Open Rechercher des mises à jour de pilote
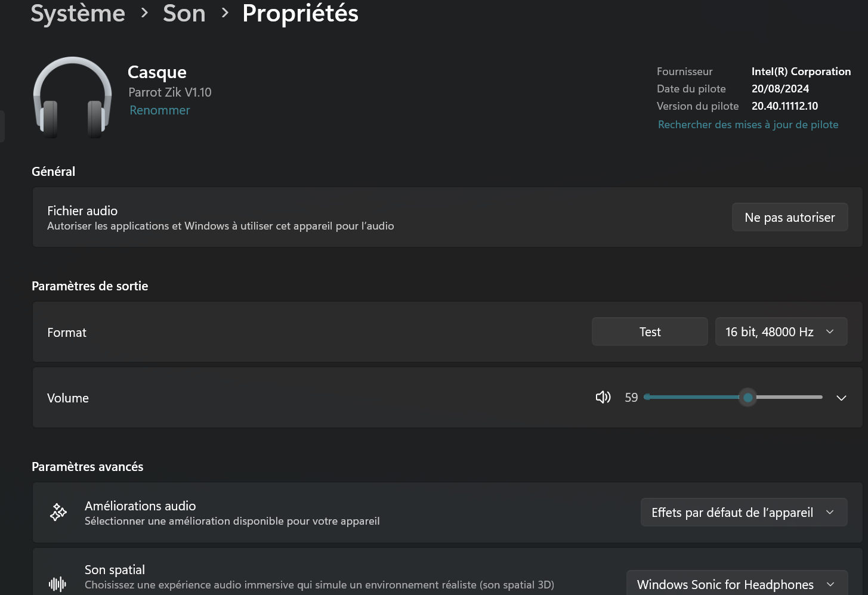This screenshot has height=595, width=868. tap(748, 125)
